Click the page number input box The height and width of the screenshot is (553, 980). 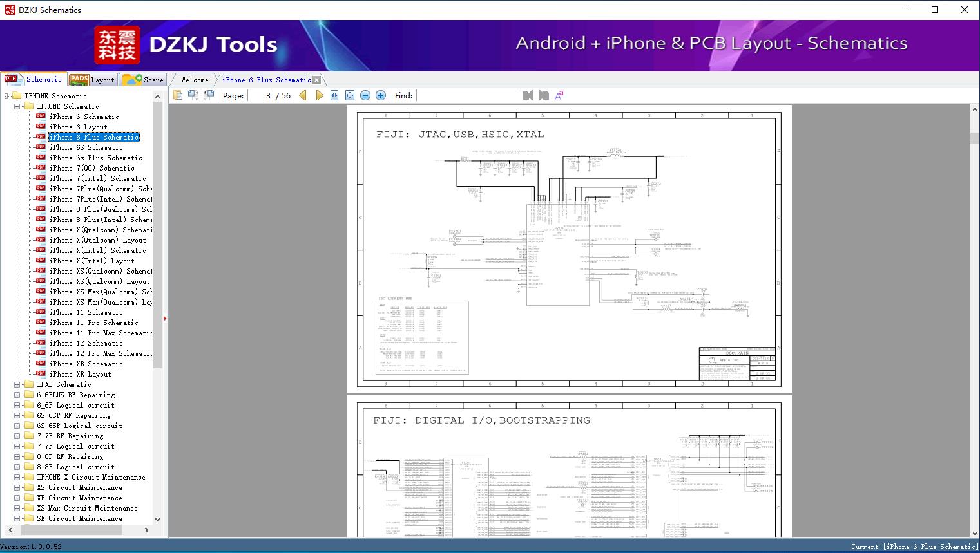(260, 95)
